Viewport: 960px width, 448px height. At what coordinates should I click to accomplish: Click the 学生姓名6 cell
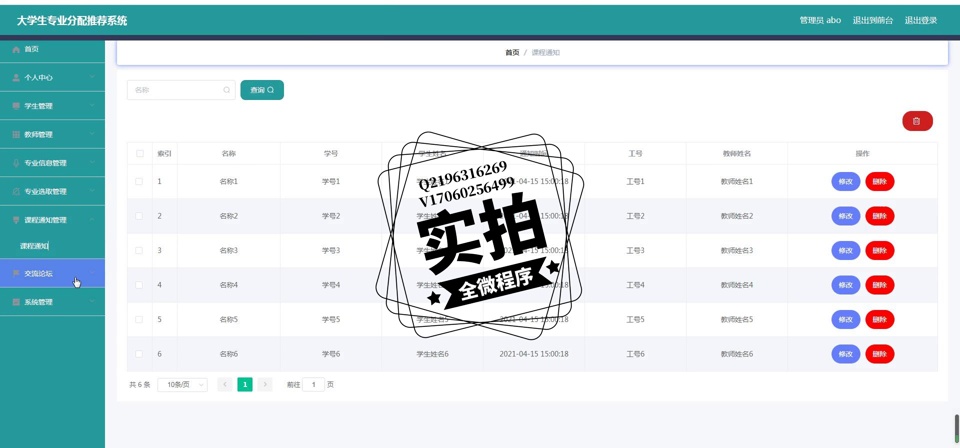click(x=432, y=354)
